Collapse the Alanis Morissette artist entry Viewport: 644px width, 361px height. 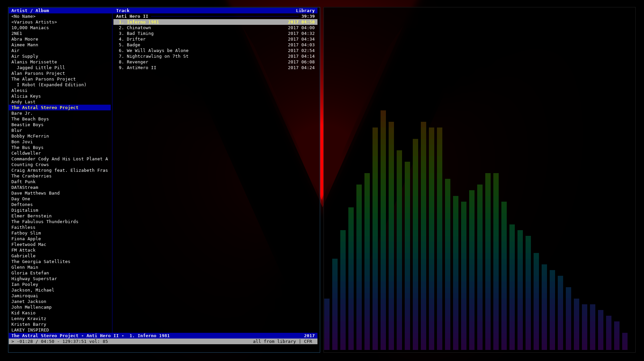point(34,62)
